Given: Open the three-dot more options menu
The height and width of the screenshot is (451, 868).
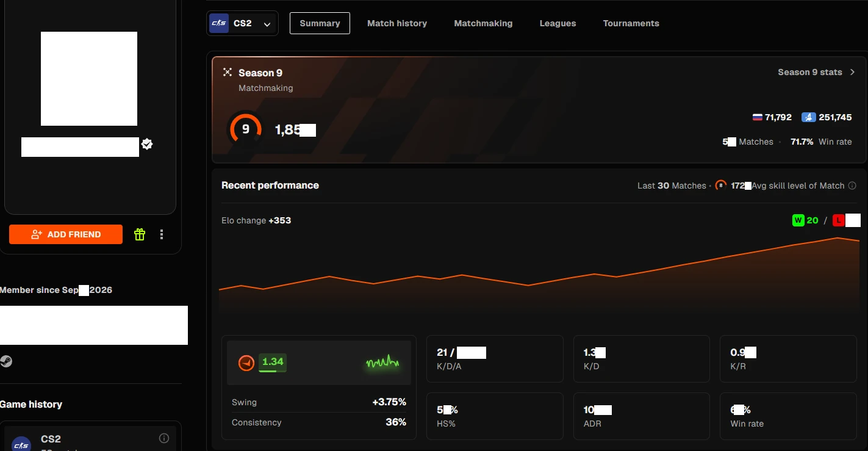Looking at the screenshot, I should (162, 234).
